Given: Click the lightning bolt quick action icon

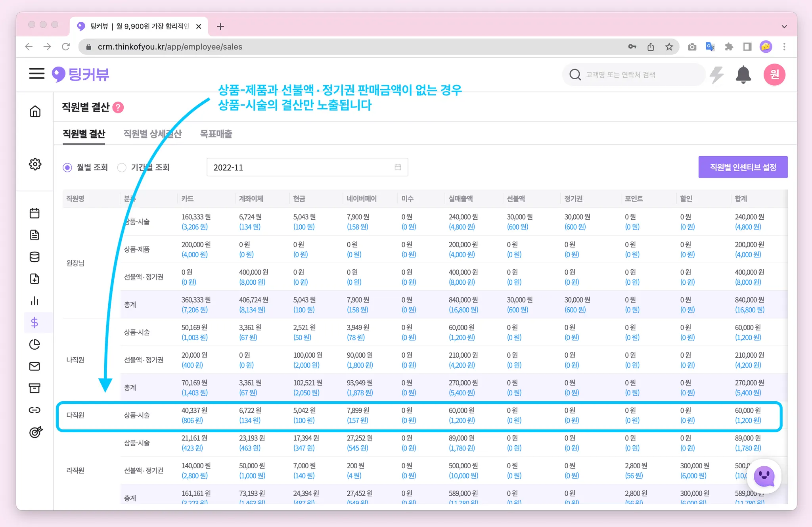Looking at the screenshot, I should click(x=716, y=75).
